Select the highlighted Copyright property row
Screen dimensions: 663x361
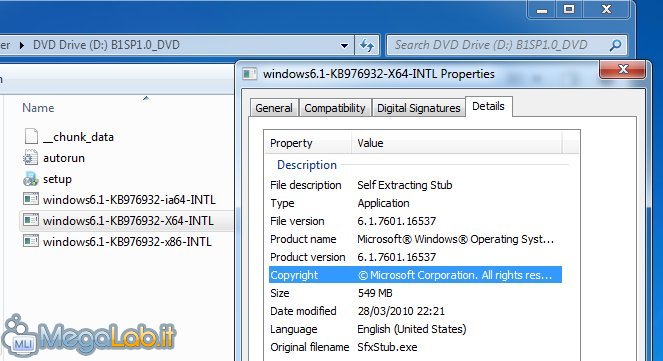tap(416, 275)
